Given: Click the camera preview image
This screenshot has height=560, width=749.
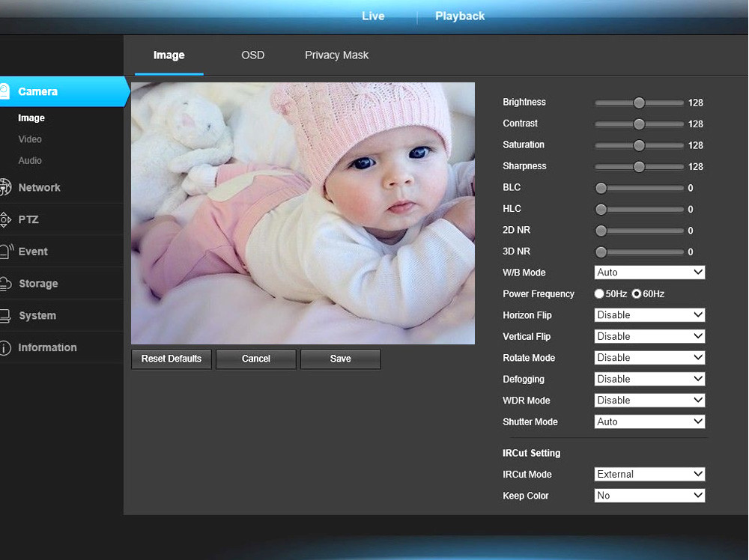Looking at the screenshot, I should tap(303, 213).
